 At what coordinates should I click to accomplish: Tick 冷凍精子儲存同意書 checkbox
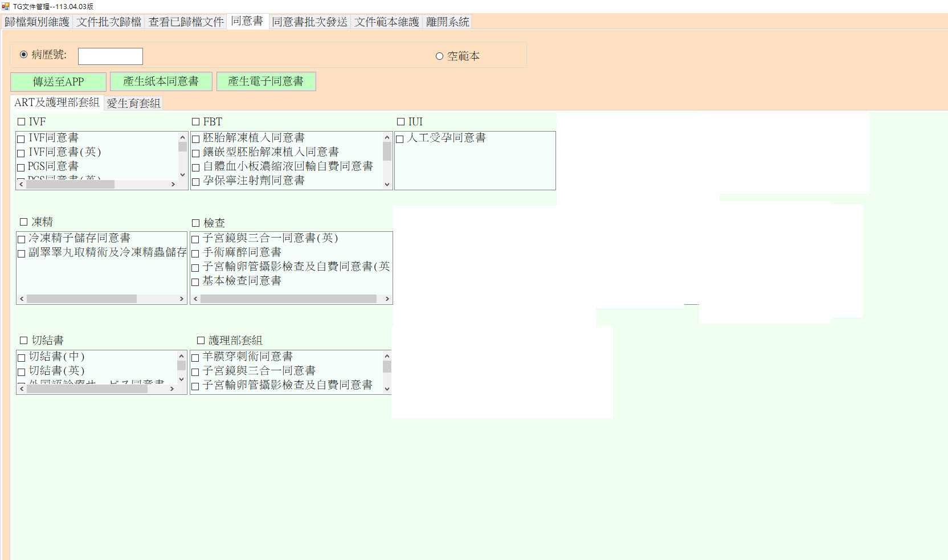click(x=21, y=239)
